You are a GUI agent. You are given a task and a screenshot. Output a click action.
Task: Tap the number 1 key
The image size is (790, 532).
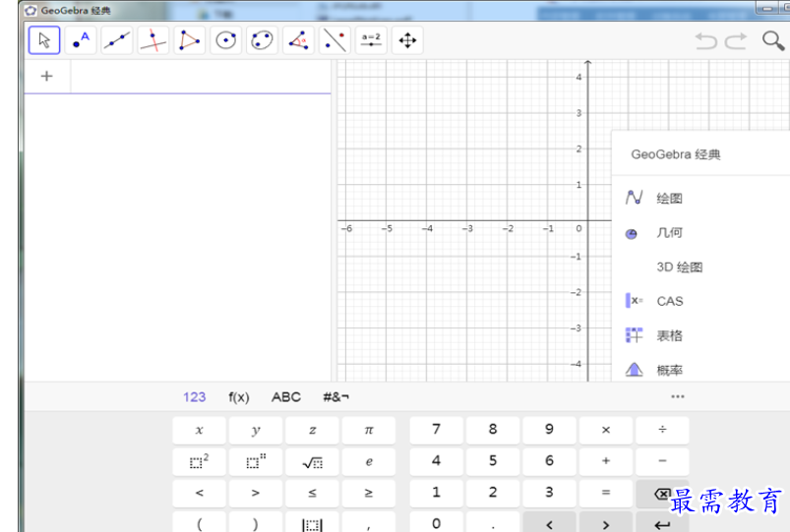click(436, 493)
